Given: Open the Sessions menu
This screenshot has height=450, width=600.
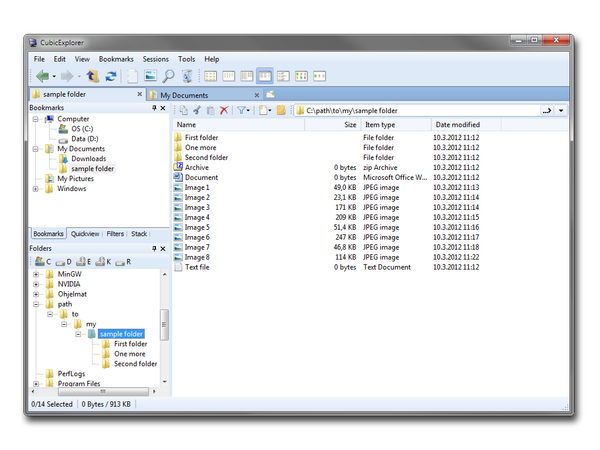Looking at the screenshot, I should coord(155,59).
